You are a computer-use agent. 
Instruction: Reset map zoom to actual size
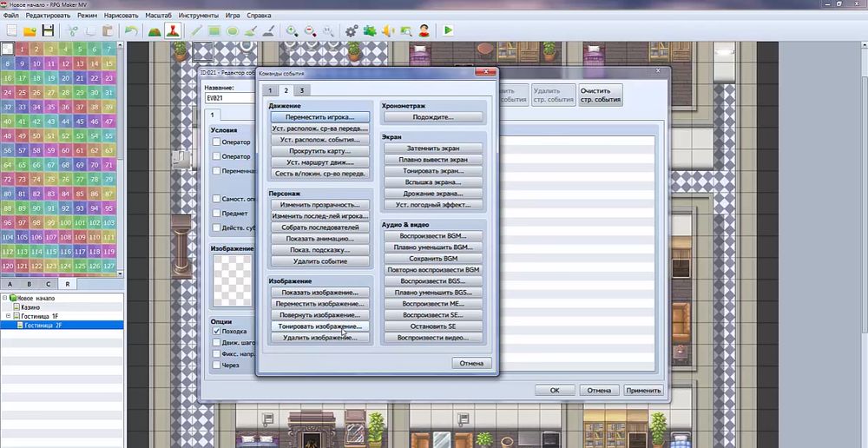coord(328,31)
